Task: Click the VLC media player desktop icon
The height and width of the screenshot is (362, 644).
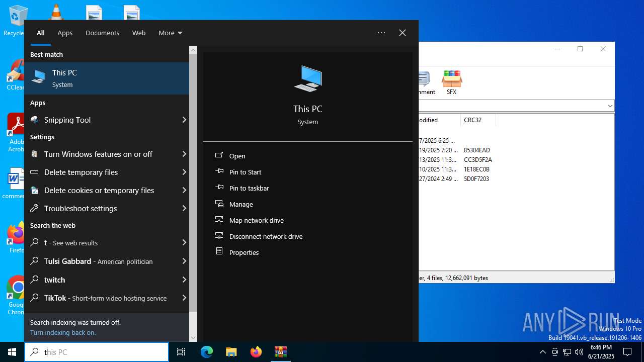Action: click(55, 12)
